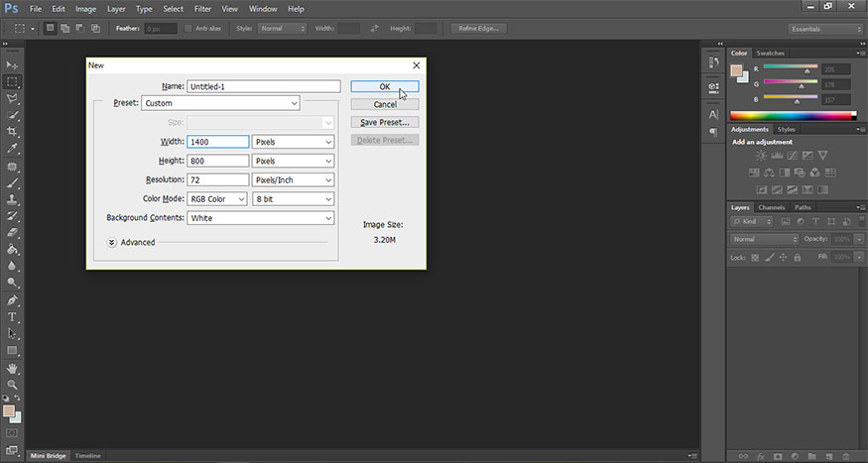The width and height of the screenshot is (868, 463).
Task: Add a Channel Mixer adjustment
Action: pos(814,173)
